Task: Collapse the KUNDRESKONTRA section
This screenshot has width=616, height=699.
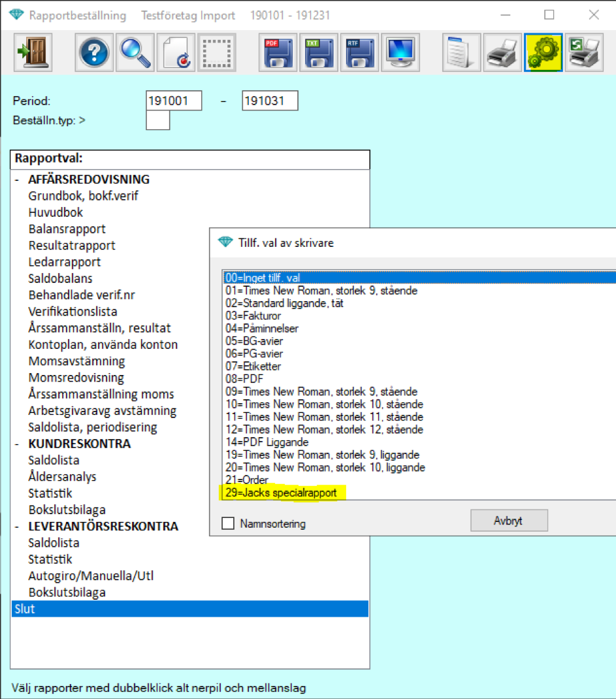Action: point(17,444)
